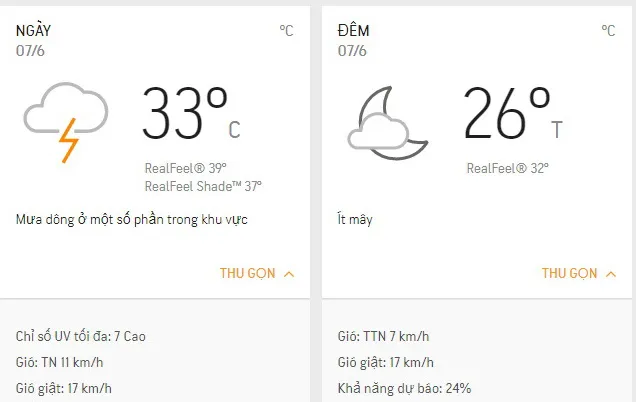Click the Mưa dông forecast description
Viewport: 636px width, 402px height.
click(x=132, y=219)
